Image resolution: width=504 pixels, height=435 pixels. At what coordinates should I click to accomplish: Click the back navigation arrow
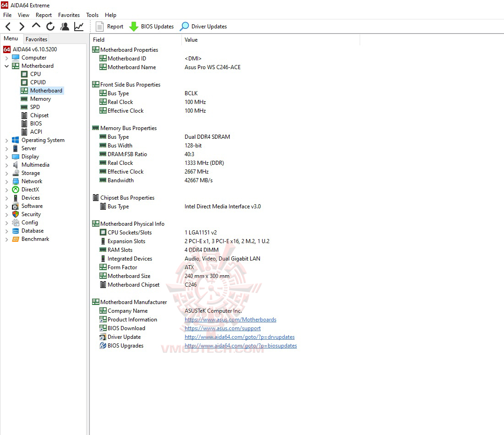point(7,26)
